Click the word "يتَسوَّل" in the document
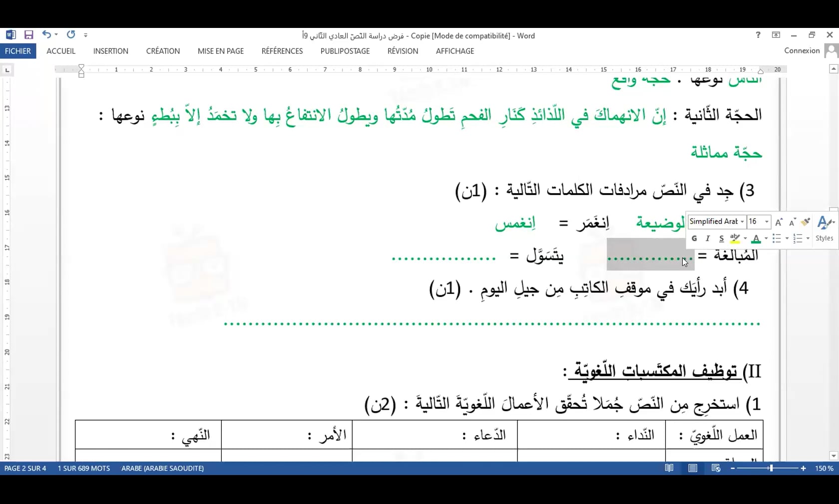The width and height of the screenshot is (839, 504). (x=545, y=255)
